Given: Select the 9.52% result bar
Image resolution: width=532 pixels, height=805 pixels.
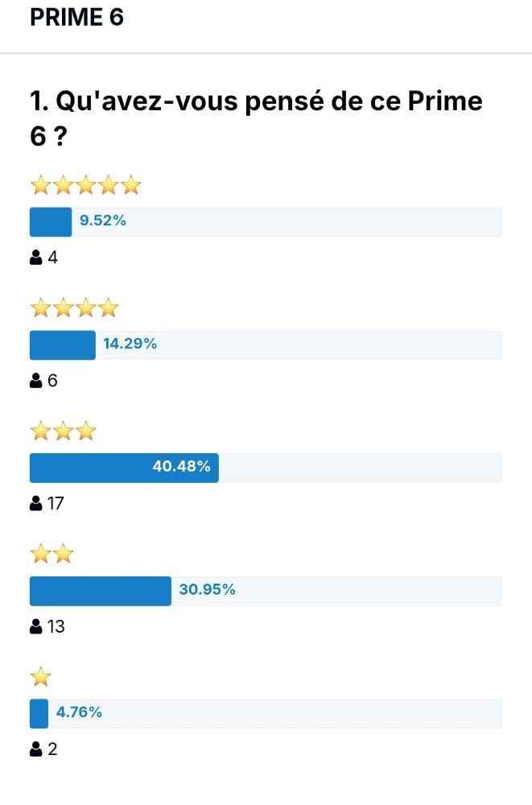Looking at the screenshot, I should 266,222.
